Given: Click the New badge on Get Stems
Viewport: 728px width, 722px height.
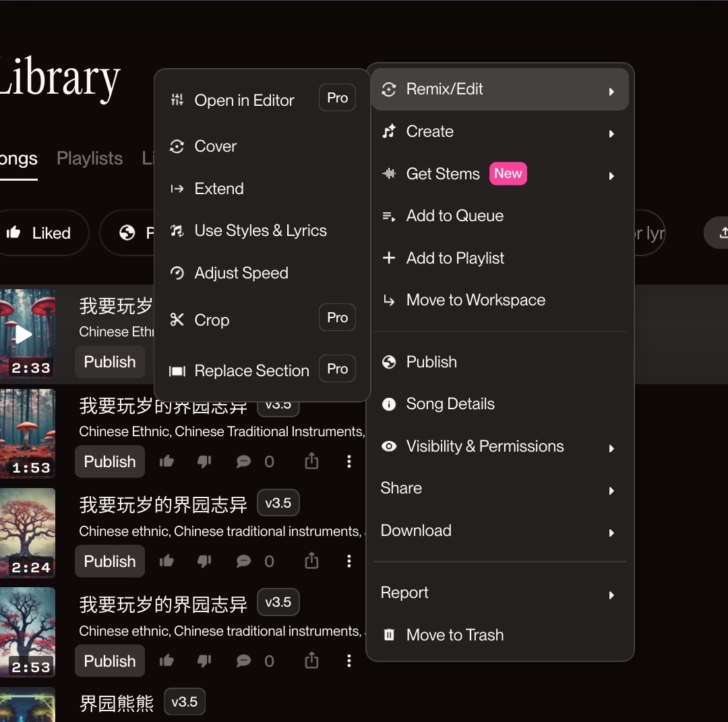Looking at the screenshot, I should pos(508,174).
